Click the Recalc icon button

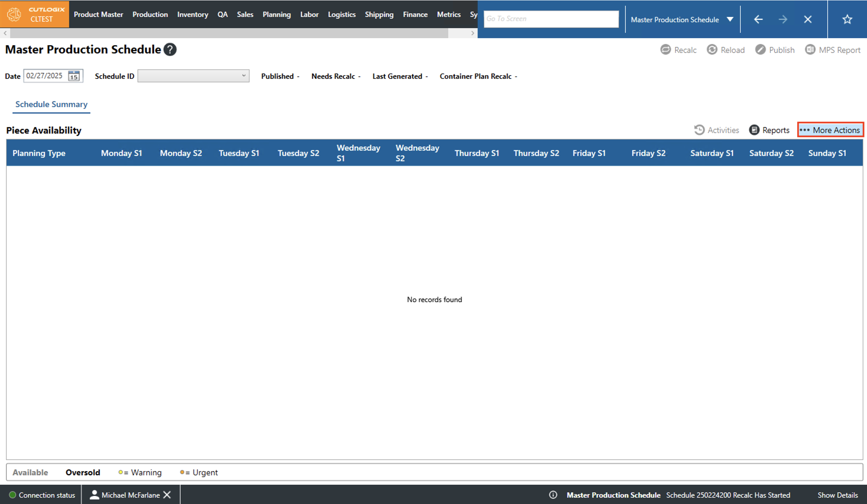(x=665, y=50)
